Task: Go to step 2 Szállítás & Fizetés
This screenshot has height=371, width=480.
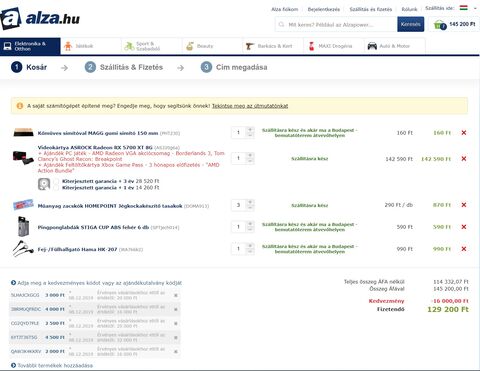Action: (124, 67)
